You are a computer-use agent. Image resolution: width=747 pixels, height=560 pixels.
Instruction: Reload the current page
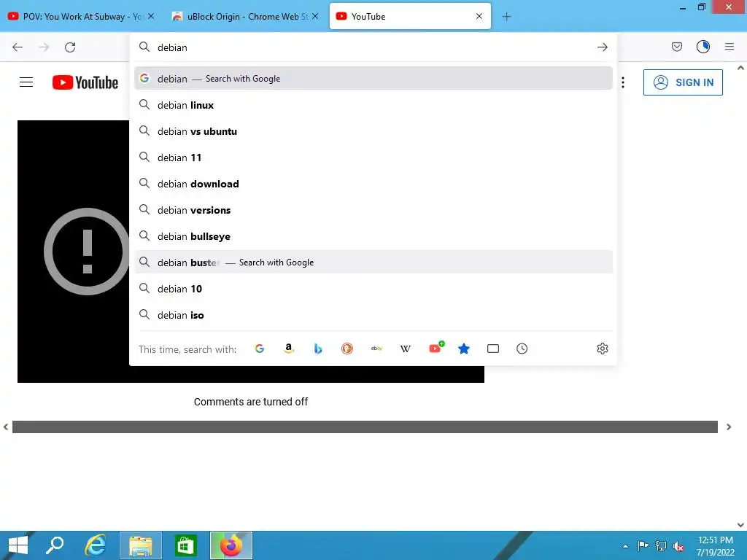pyautogui.click(x=70, y=47)
